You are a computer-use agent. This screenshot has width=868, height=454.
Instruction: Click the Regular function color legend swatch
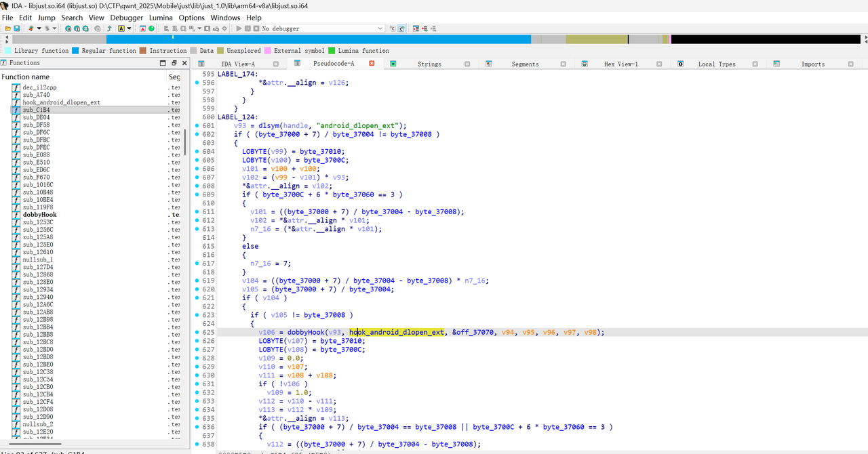coord(75,51)
